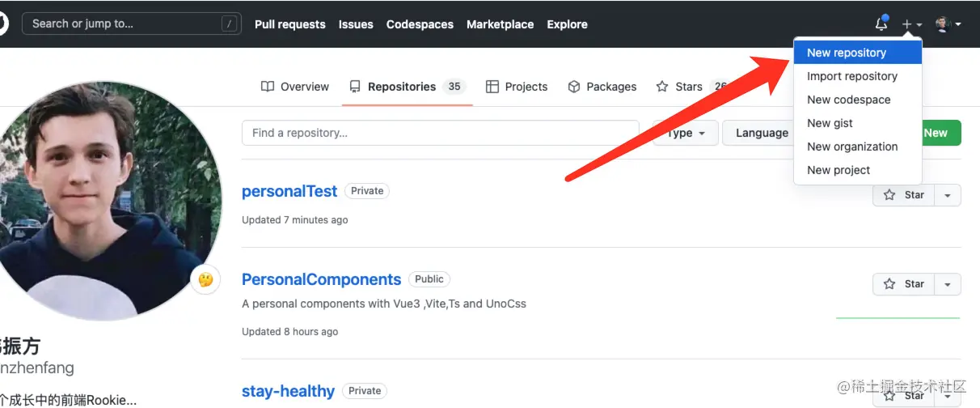Open the Packages tab
This screenshot has width=980, height=408.
(602, 87)
